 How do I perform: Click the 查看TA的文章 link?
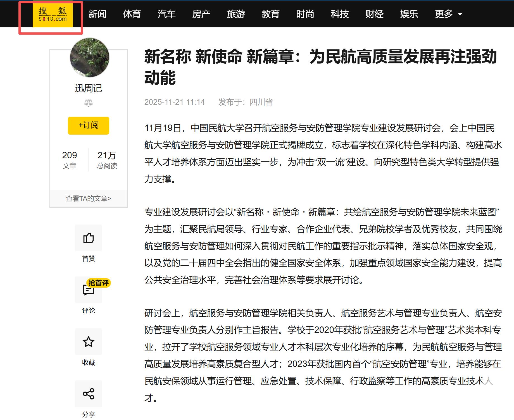click(x=89, y=199)
